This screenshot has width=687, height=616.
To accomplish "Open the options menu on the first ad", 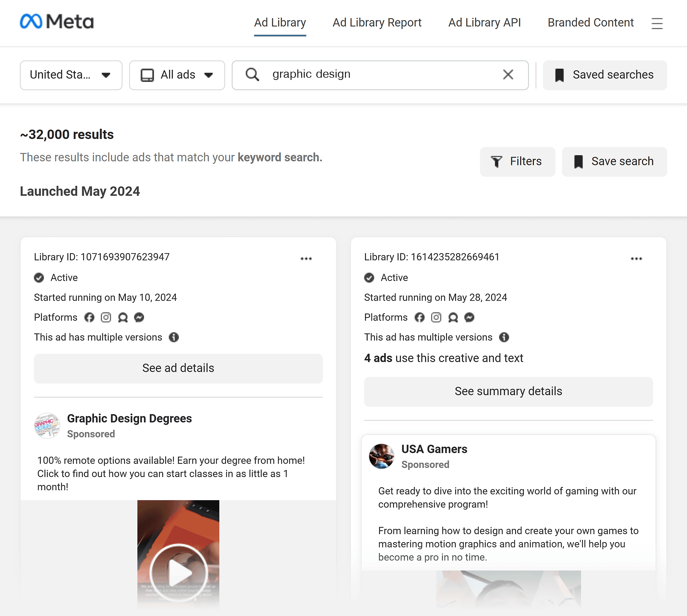I will 306,258.
